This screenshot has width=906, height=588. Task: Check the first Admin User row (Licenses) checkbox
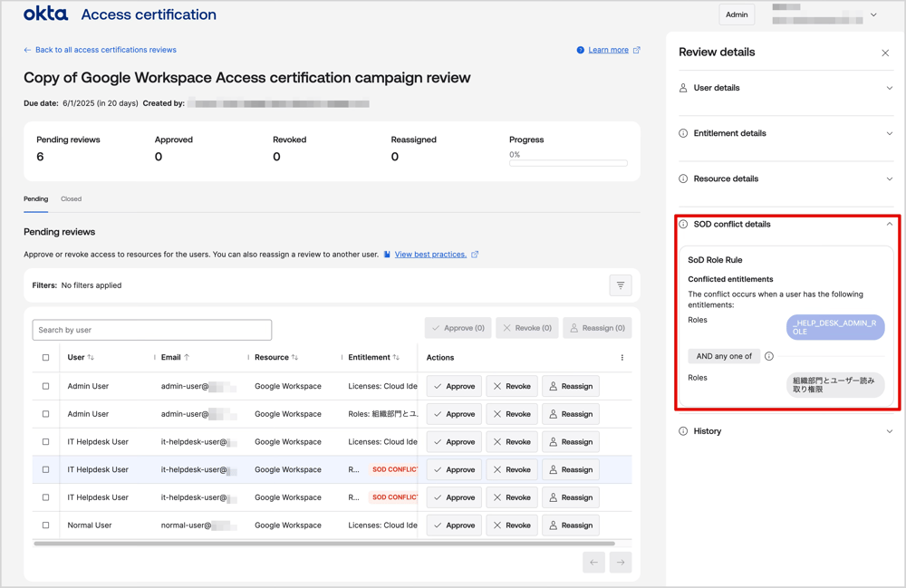tap(45, 387)
